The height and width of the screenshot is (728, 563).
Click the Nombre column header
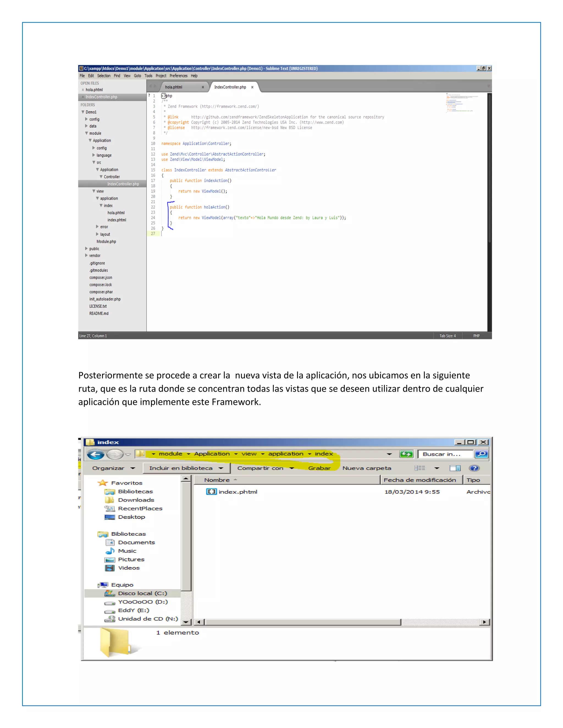287,480
